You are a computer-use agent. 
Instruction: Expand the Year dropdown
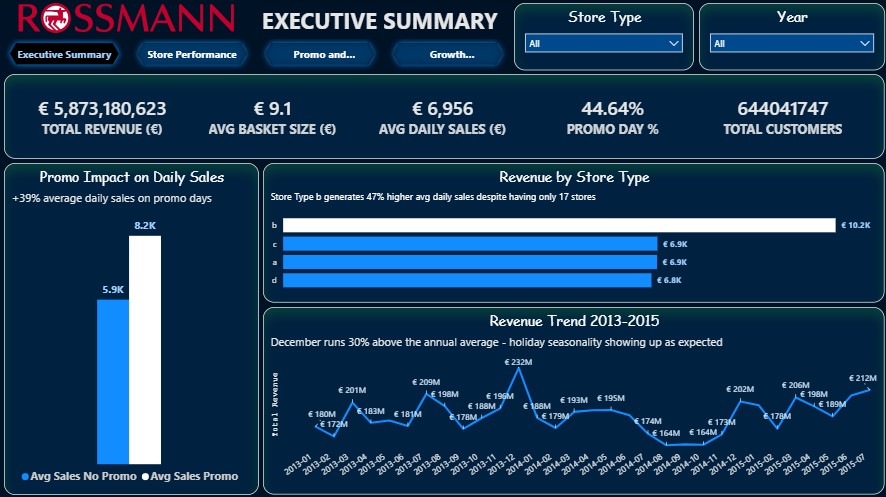click(791, 43)
